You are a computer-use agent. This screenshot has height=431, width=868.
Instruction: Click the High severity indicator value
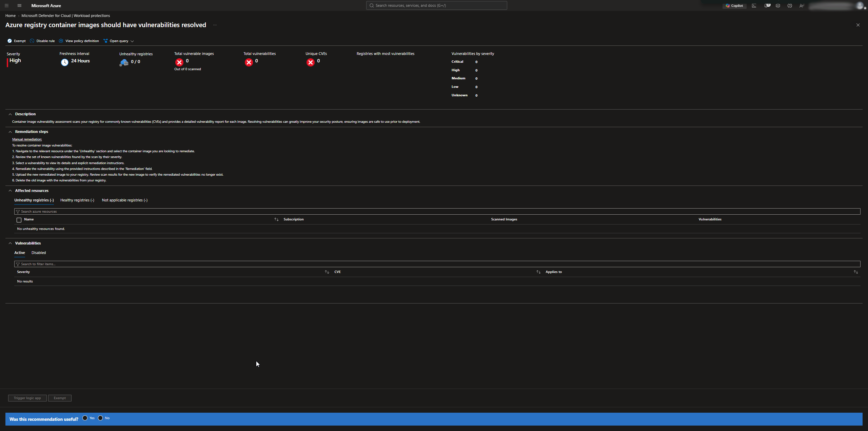(x=15, y=61)
